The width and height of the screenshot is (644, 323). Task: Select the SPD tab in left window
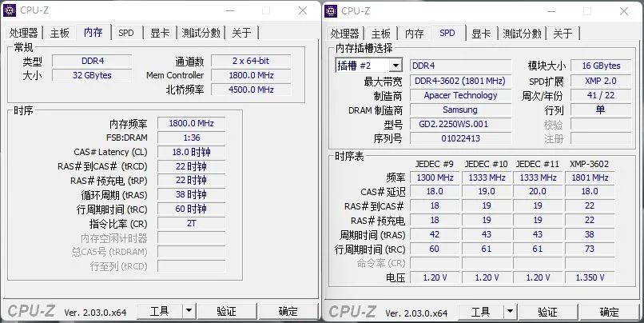[x=126, y=33]
